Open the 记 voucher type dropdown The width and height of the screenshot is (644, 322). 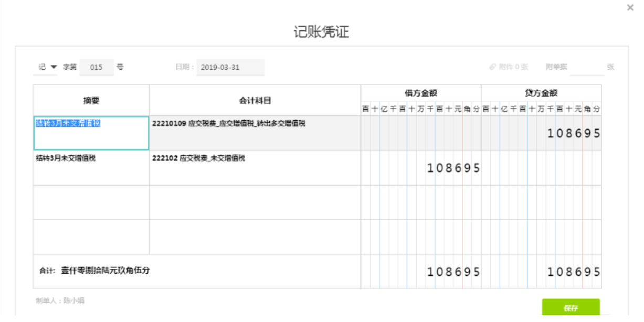tap(47, 67)
